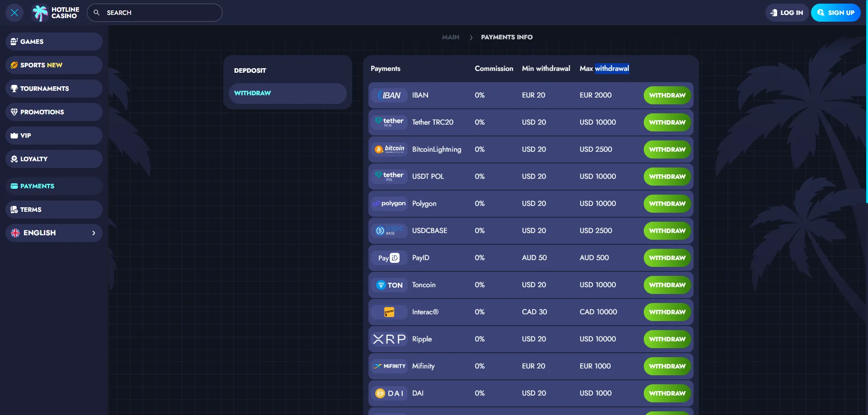Screen dimensions: 868x415
Task: Click the USDC Base logo
Action: click(389, 231)
